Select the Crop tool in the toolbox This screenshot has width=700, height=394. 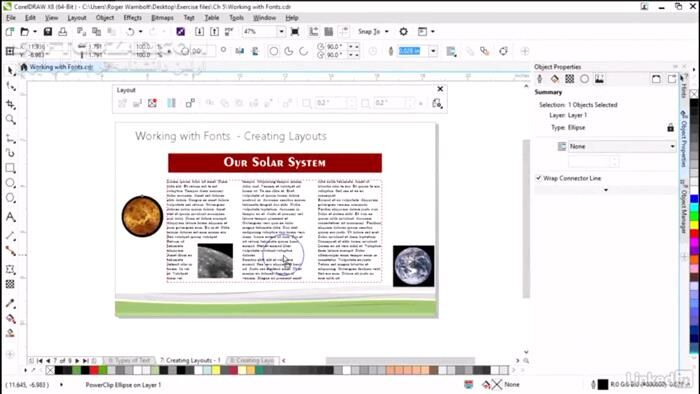(11, 104)
